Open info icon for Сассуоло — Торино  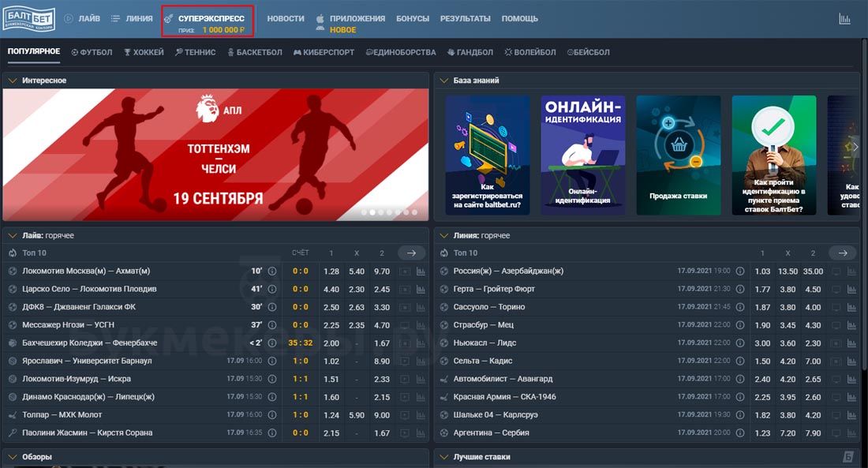[740, 307]
